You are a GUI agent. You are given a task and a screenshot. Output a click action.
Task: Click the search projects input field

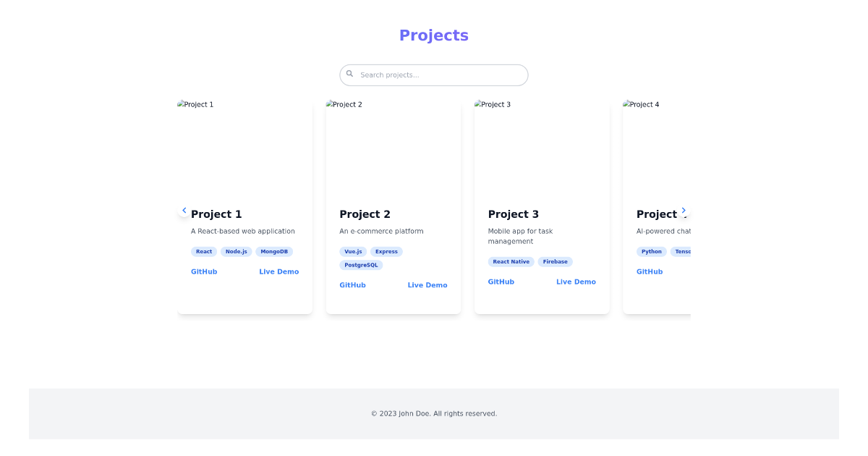point(433,75)
